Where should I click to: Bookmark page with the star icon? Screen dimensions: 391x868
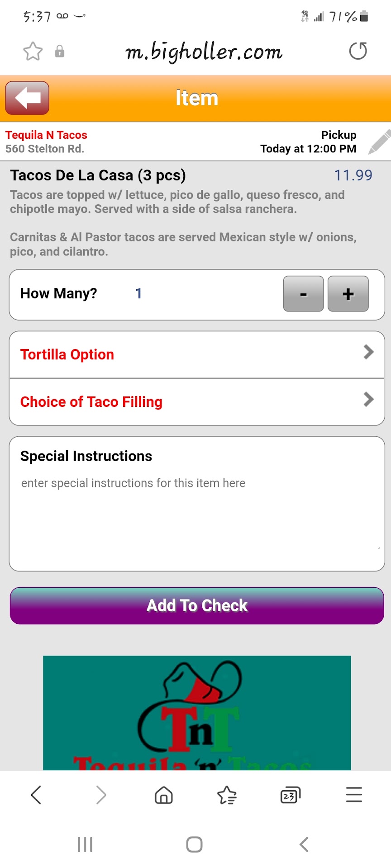click(x=33, y=51)
